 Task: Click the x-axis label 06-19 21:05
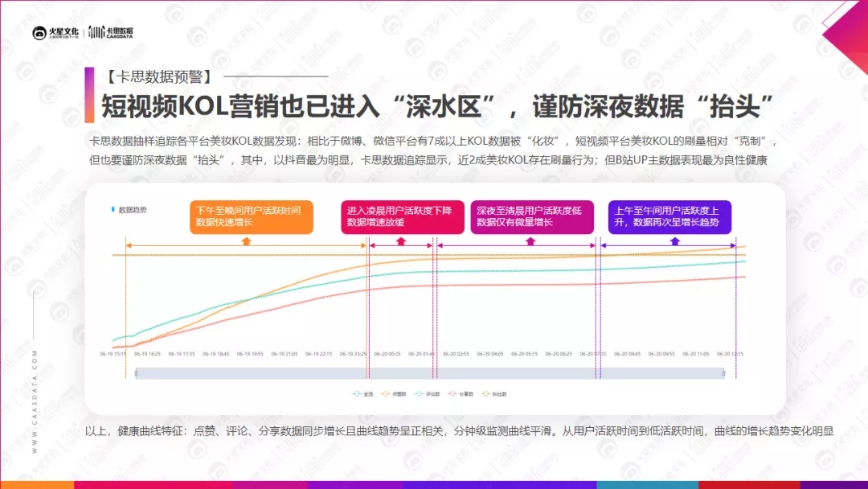[x=285, y=354]
